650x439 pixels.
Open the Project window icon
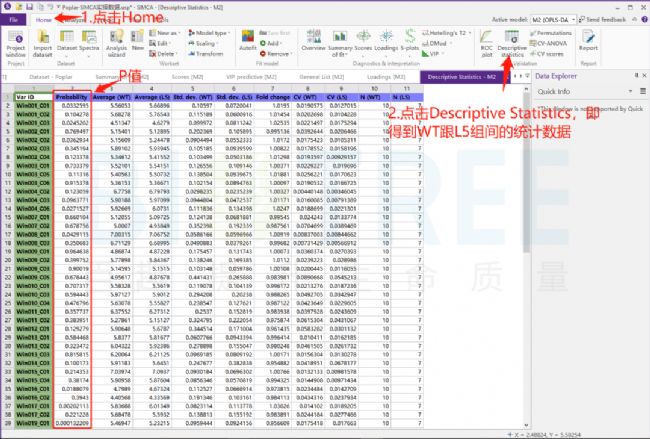pyautogui.click(x=16, y=44)
